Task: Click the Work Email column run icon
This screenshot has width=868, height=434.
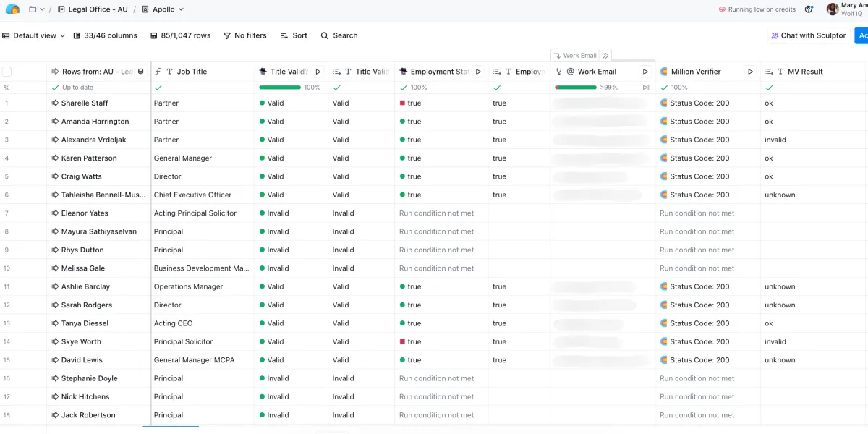Action: (646, 72)
